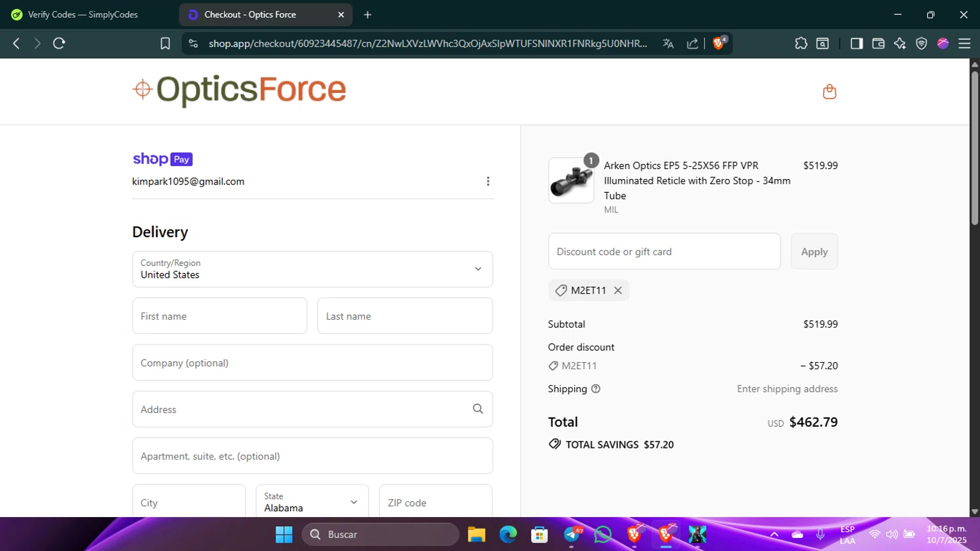Bookmark this page with the bookmark icon
Viewport: 980px width, 551px height.
(x=165, y=43)
